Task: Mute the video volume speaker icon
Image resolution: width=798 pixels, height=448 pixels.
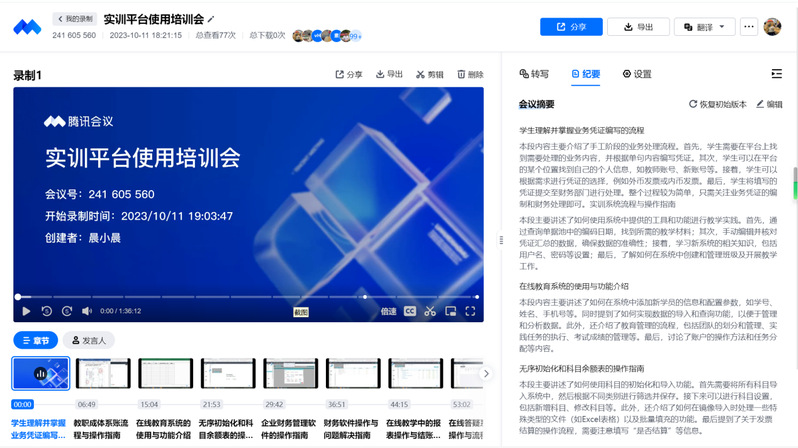Action: (x=88, y=311)
